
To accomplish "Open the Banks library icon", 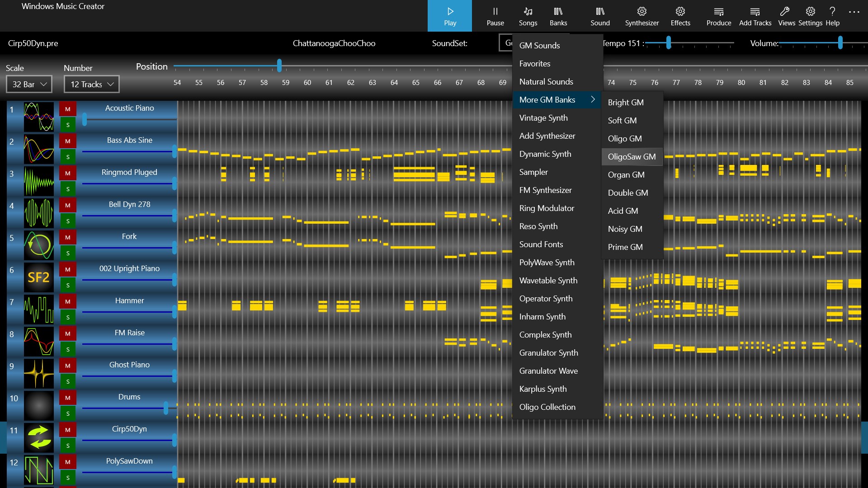I will pos(558,12).
